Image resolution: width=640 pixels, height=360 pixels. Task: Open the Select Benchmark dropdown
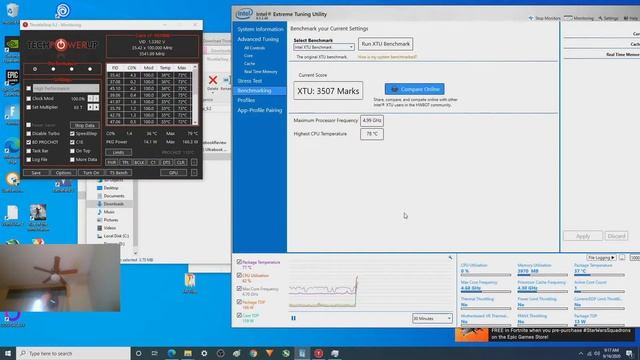pyautogui.click(x=324, y=47)
